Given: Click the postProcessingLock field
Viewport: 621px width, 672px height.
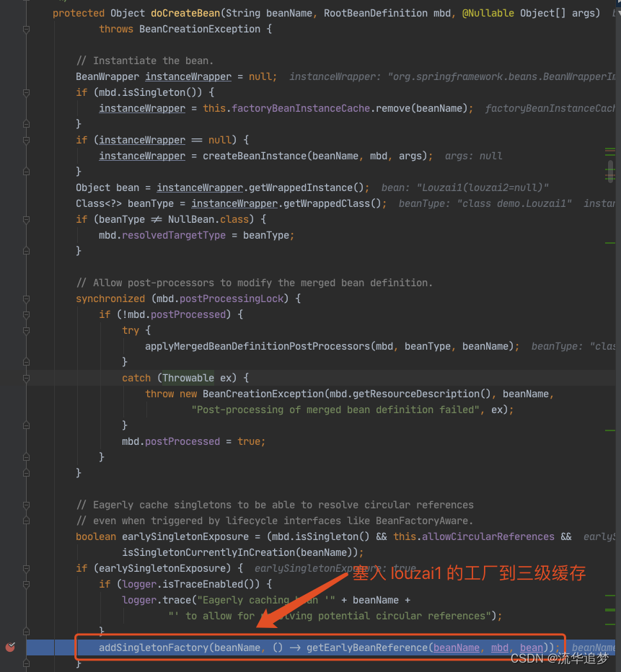Looking at the screenshot, I should click(232, 299).
